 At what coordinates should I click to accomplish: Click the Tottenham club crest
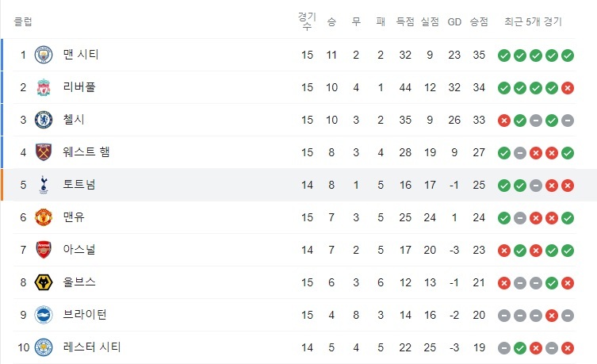[x=44, y=186]
